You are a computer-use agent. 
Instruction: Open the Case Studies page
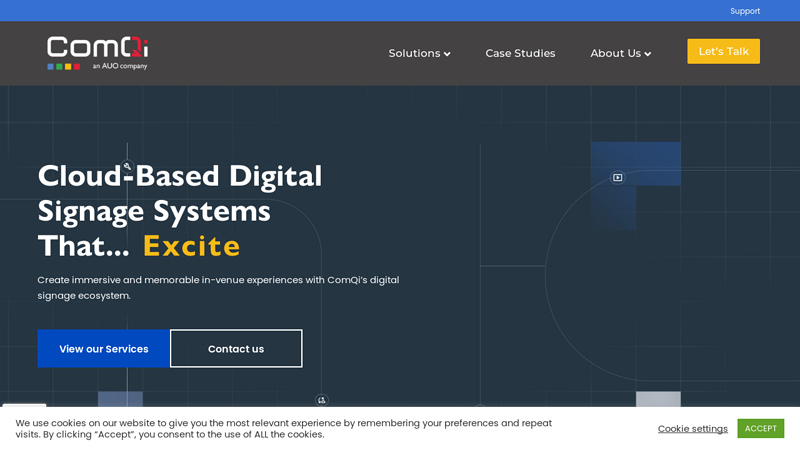520,53
